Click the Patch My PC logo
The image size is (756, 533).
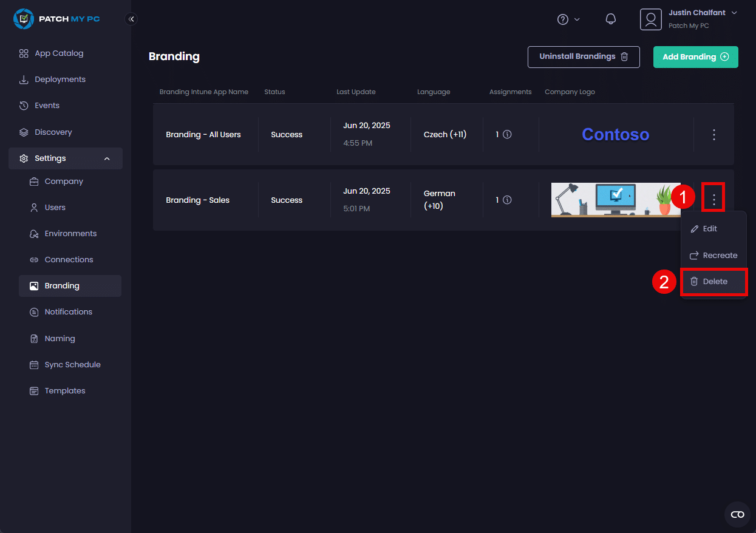(x=56, y=19)
